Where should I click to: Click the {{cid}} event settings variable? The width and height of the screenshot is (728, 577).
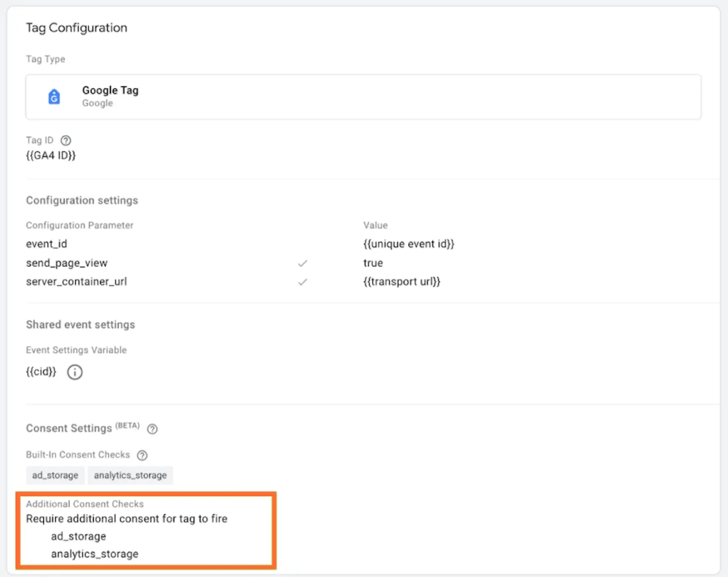(41, 372)
